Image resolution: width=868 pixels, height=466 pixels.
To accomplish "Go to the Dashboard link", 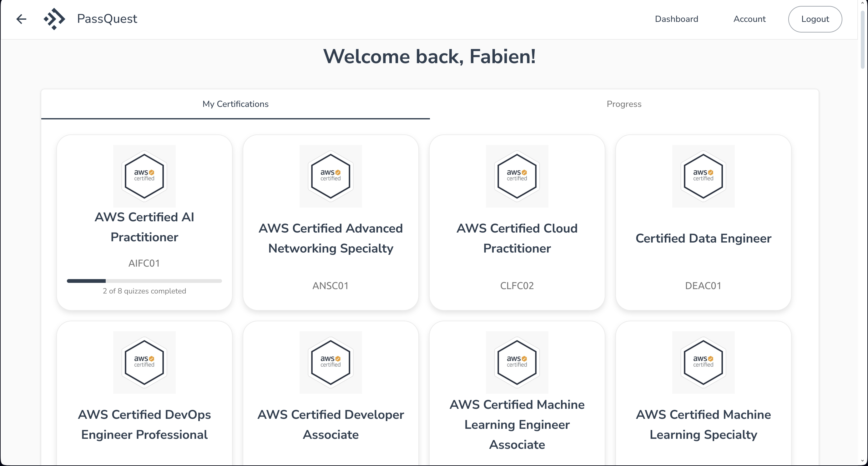I will [x=676, y=19].
